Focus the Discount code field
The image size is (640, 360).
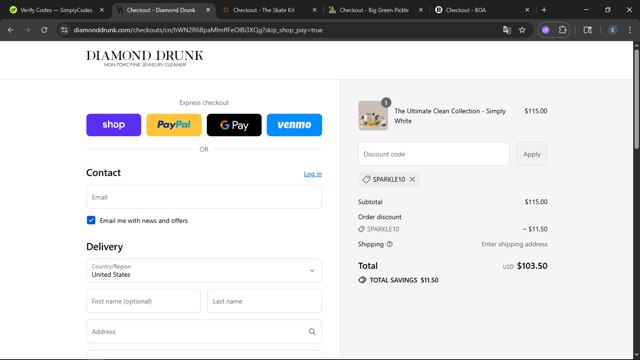point(434,154)
